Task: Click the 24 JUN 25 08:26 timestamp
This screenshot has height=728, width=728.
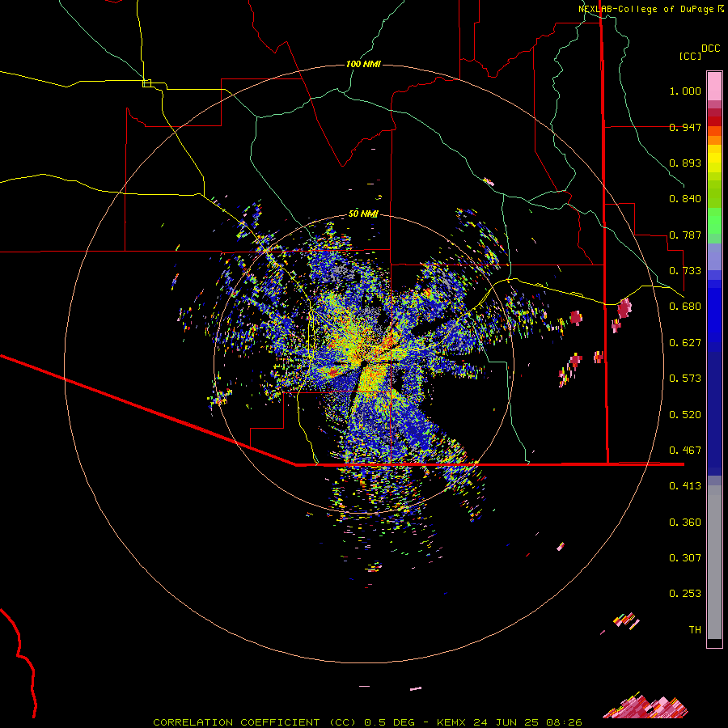Action: (x=527, y=722)
